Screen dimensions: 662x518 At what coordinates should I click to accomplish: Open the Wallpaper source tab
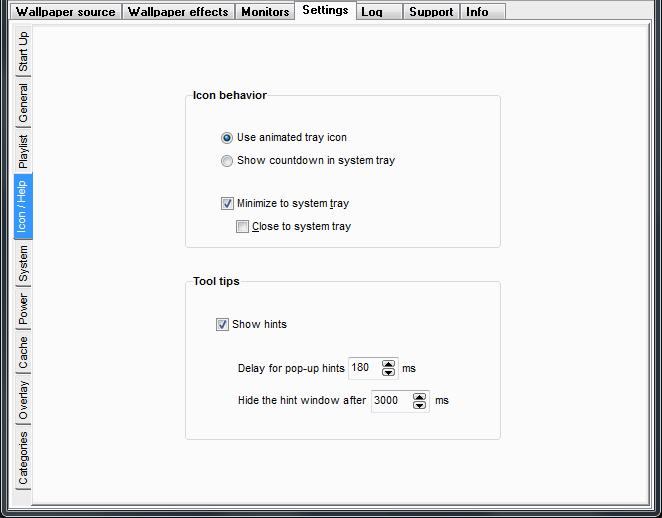point(65,12)
